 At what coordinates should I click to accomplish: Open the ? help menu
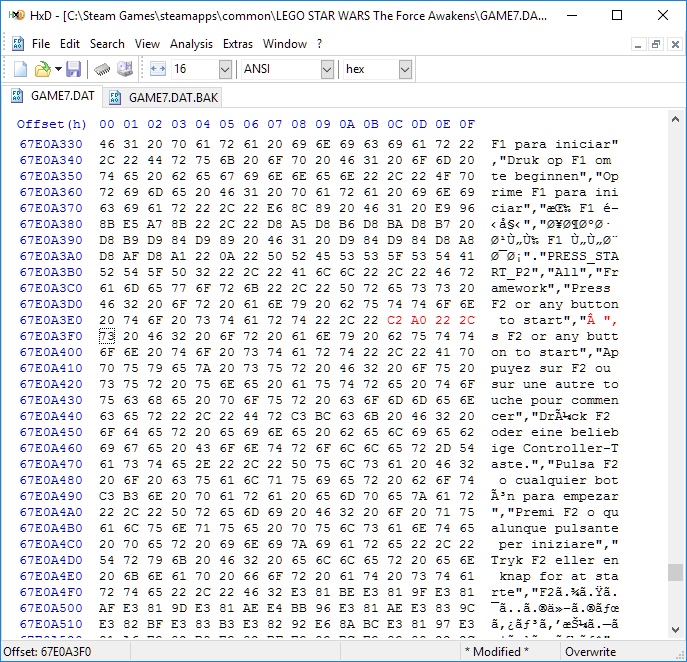319,44
